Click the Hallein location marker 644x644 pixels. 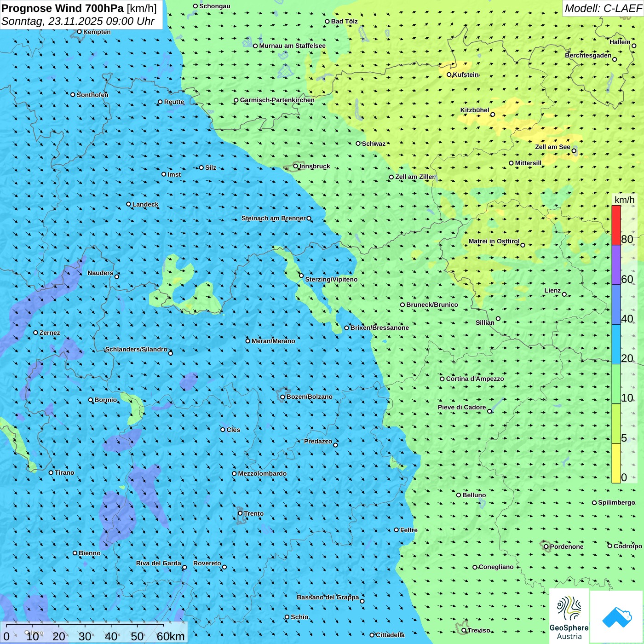click(x=634, y=46)
